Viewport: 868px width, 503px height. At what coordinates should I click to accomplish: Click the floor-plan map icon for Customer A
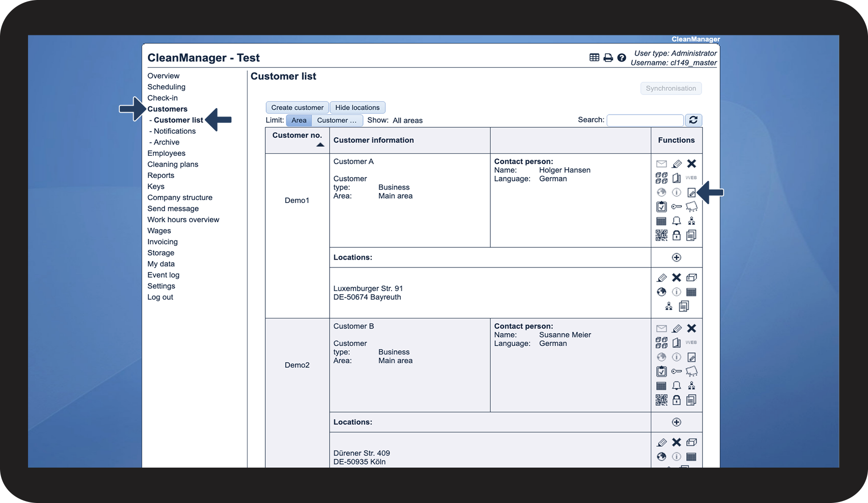tap(692, 207)
